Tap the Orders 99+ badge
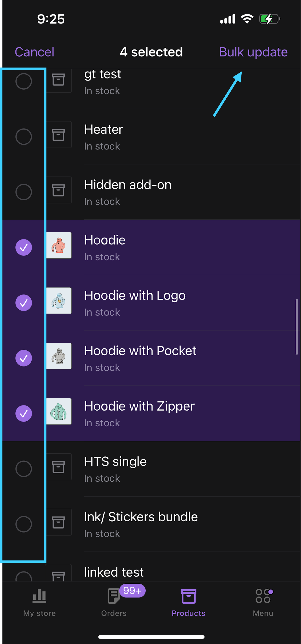The image size is (301, 644). [133, 590]
